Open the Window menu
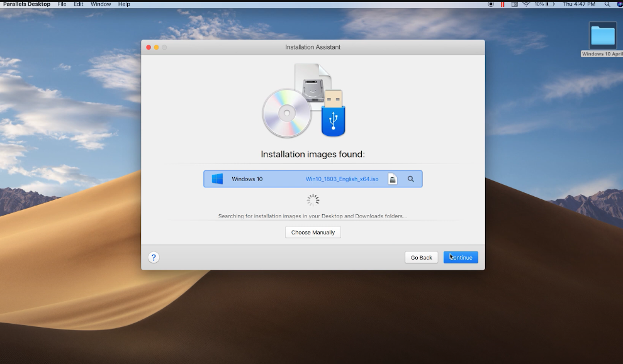 click(101, 4)
